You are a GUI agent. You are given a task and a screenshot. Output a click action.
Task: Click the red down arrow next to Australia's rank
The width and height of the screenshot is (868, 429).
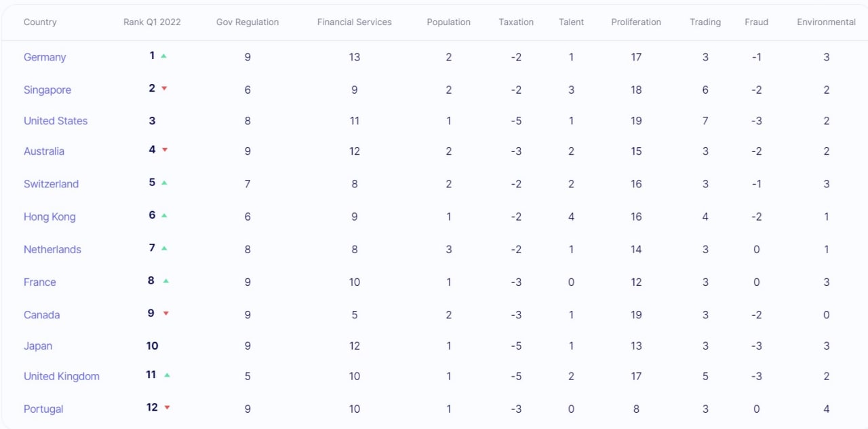[x=165, y=149]
